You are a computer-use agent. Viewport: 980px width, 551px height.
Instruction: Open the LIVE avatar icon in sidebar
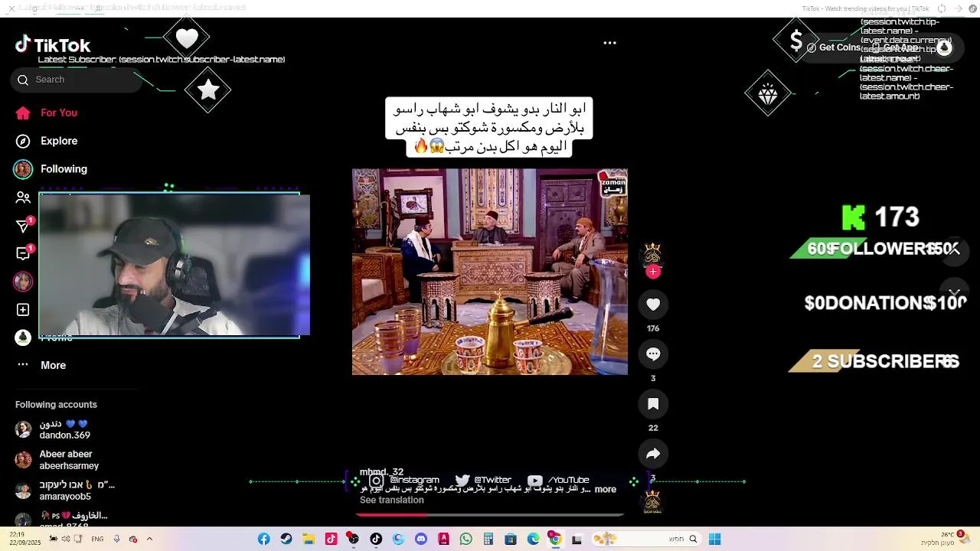point(23,282)
